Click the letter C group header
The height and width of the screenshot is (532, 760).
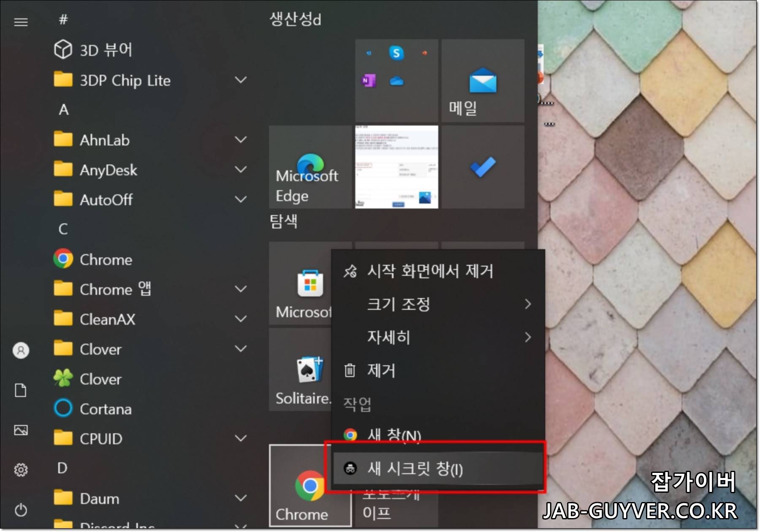(x=63, y=229)
